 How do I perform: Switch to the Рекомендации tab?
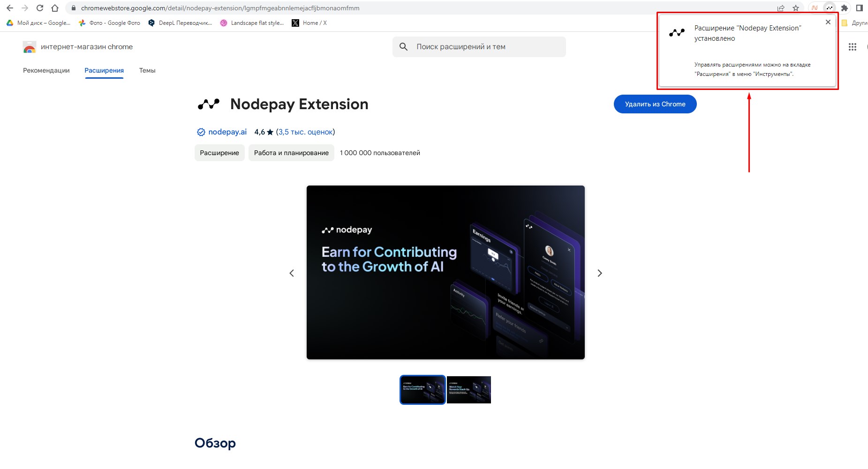point(46,70)
